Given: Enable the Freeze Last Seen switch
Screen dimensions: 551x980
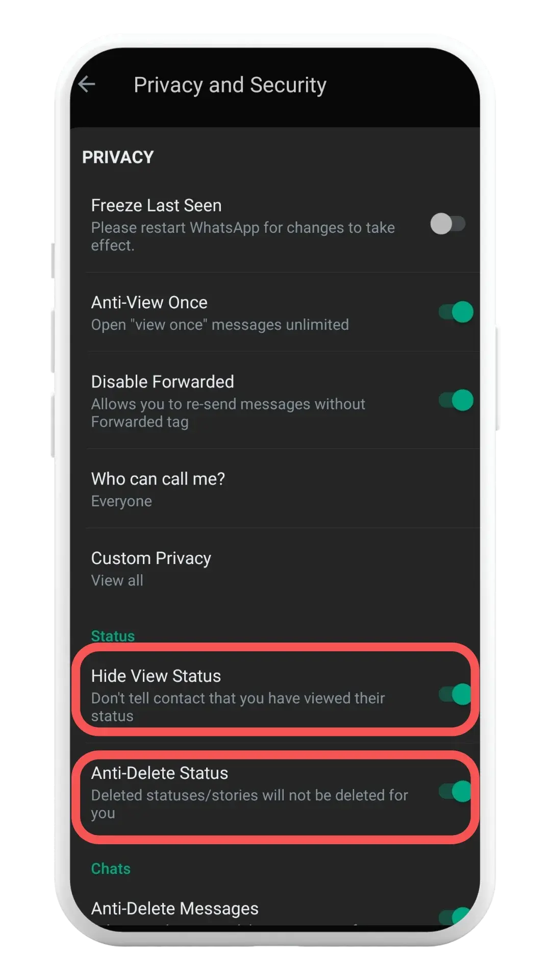Looking at the screenshot, I should [x=448, y=224].
